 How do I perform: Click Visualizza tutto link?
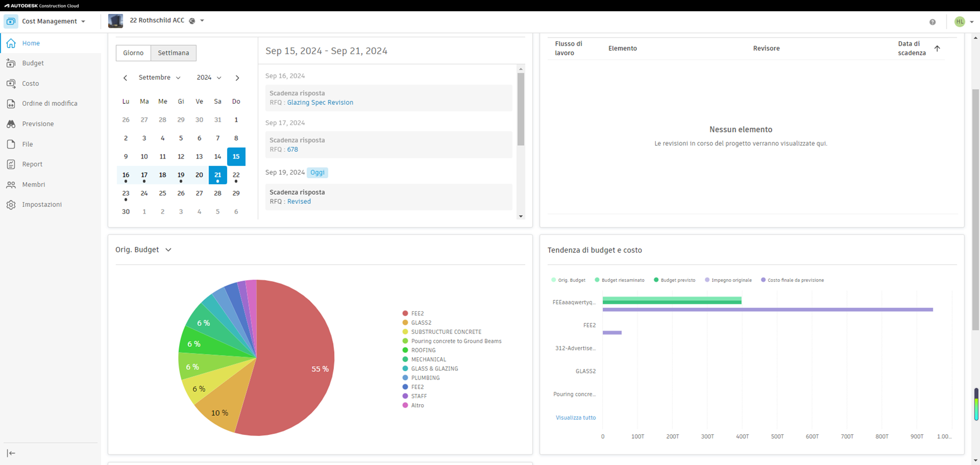click(x=576, y=418)
